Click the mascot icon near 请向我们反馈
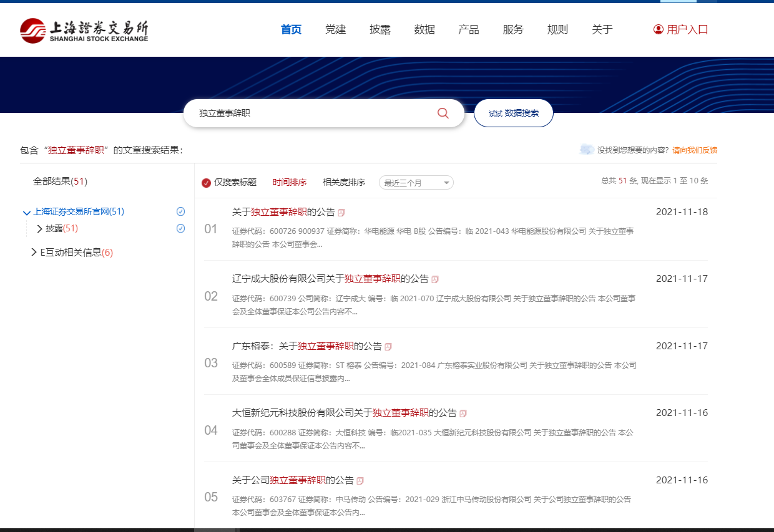774x532 pixels. coord(587,150)
